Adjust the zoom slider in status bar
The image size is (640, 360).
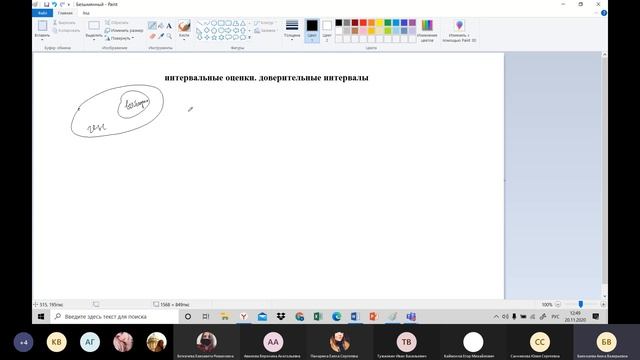click(x=580, y=304)
